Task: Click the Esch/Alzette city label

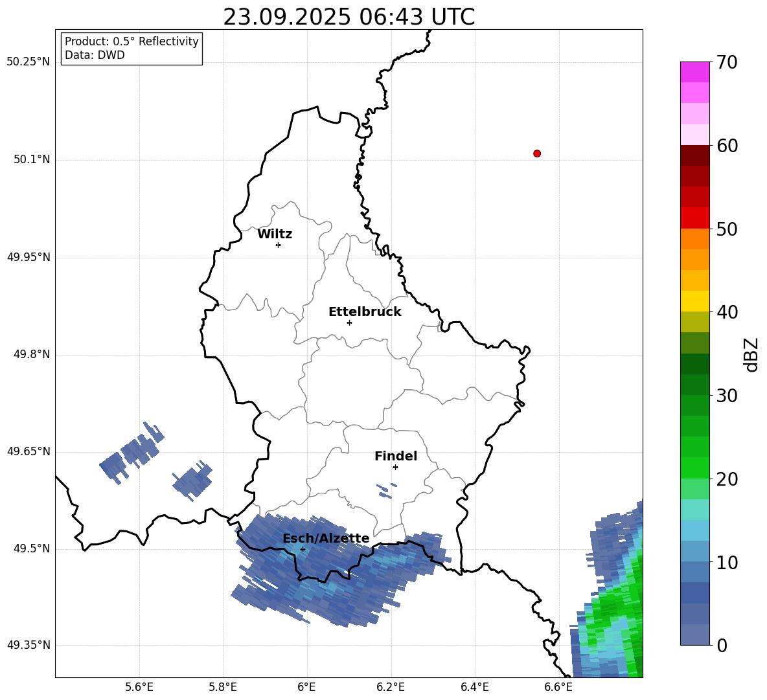Action: (326, 539)
